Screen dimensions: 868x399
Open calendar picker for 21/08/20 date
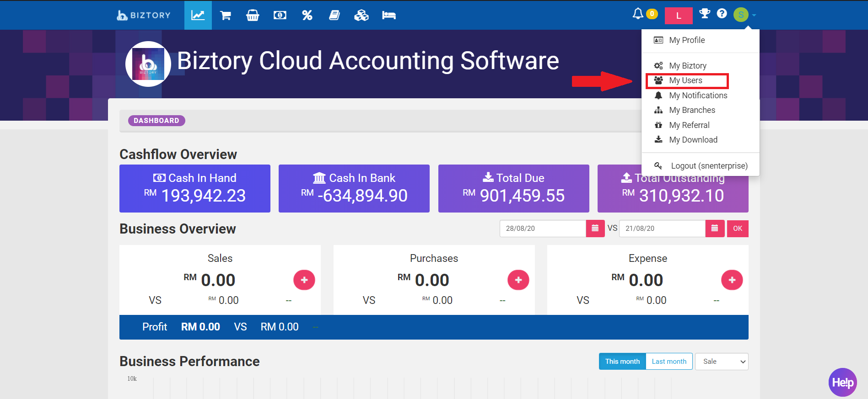point(715,229)
